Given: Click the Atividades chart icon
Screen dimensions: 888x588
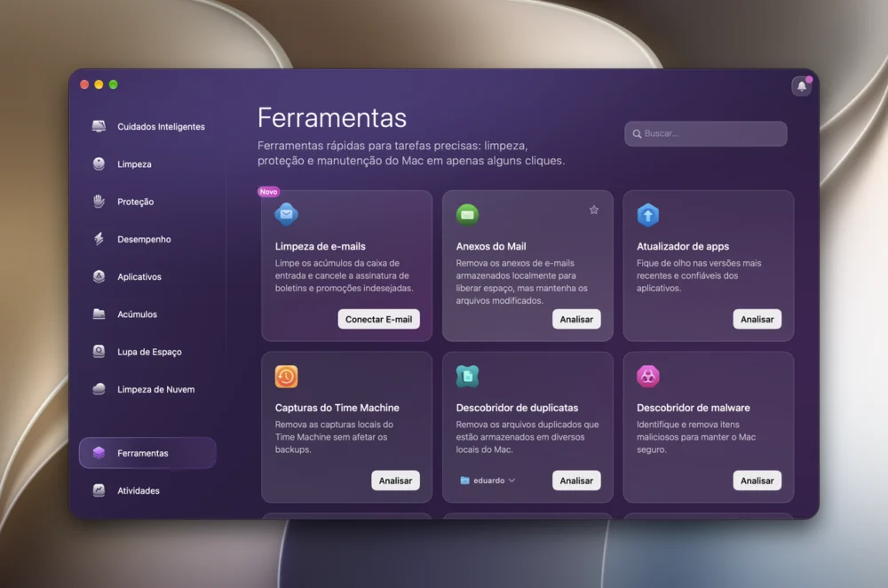Looking at the screenshot, I should (99, 490).
